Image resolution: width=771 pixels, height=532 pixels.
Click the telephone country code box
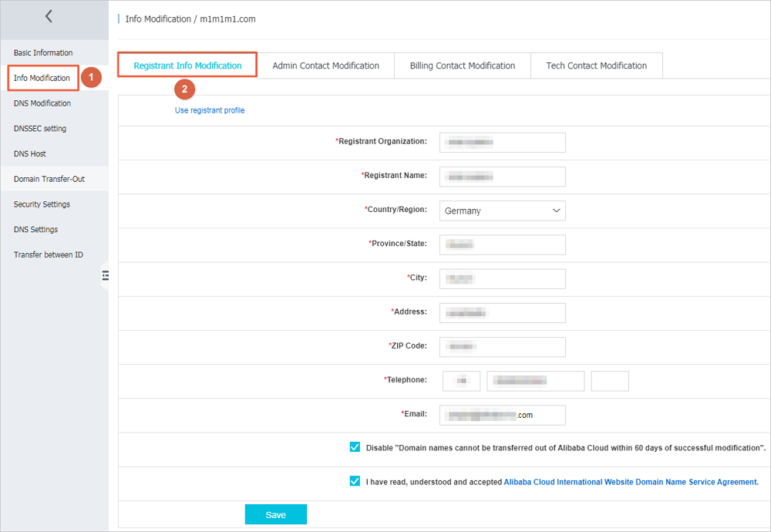pyautogui.click(x=461, y=381)
